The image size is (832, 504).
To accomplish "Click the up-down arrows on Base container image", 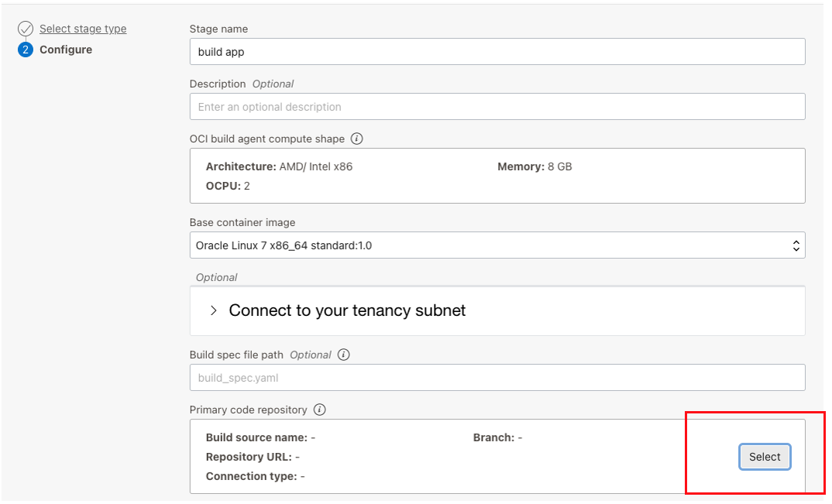I will [796, 245].
